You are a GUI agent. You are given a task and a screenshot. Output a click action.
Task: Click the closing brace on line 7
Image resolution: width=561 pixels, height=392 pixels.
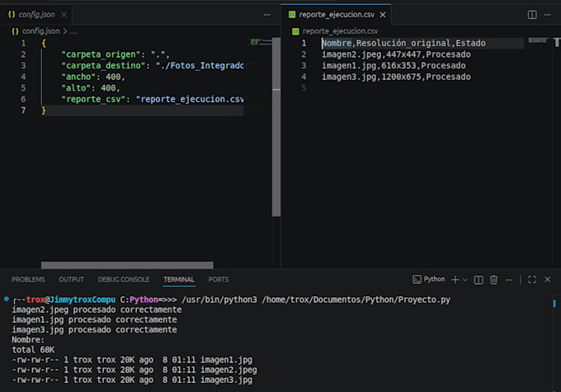[x=44, y=111]
